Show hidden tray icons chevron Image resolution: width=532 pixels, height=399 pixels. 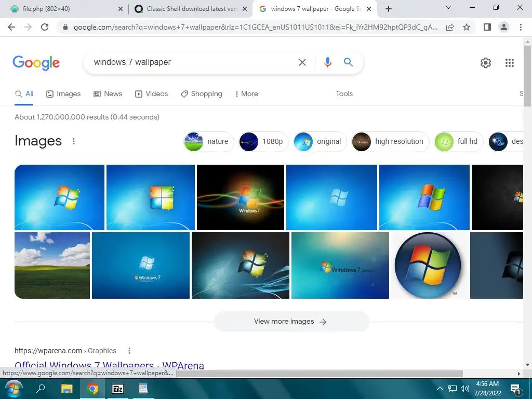[440, 389]
